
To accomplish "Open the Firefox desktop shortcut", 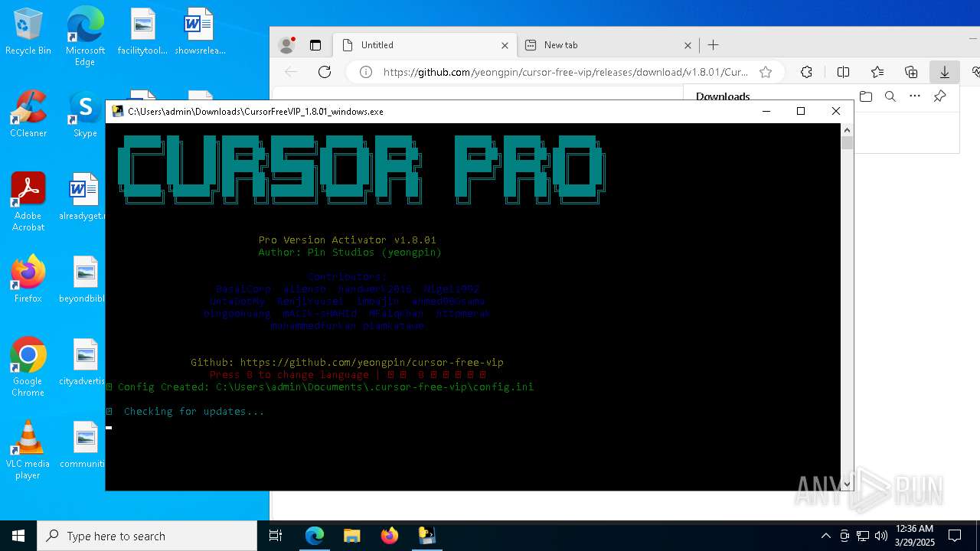I will coord(28,279).
